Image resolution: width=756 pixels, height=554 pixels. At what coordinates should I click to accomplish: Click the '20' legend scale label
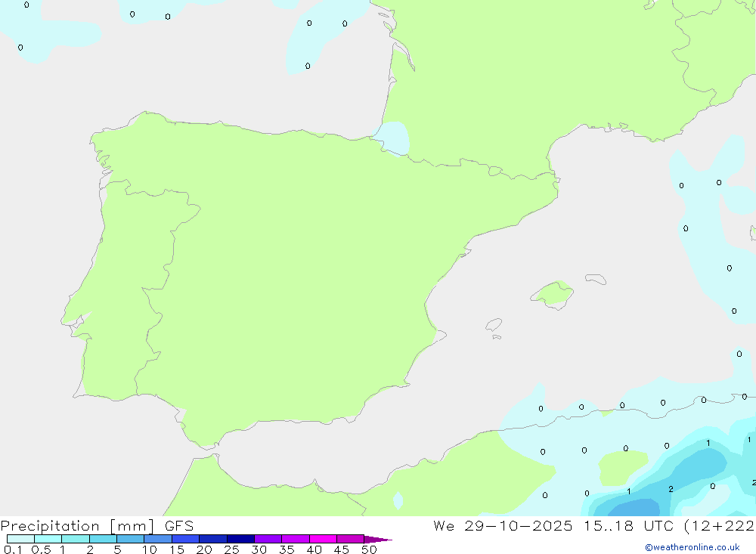[204, 549]
